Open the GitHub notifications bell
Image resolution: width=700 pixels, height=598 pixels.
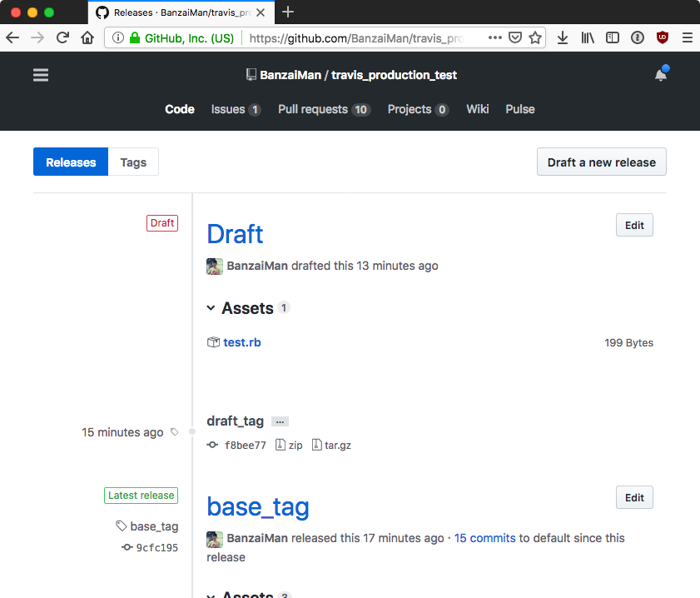[x=660, y=75]
